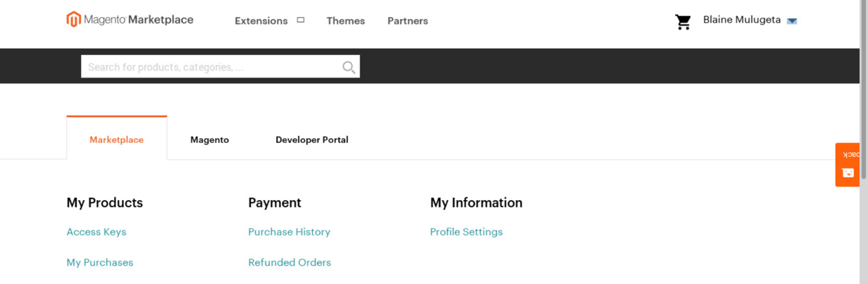Open the Extensions menu
The width and height of the screenshot is (868, 284).
tap(261, 21)
